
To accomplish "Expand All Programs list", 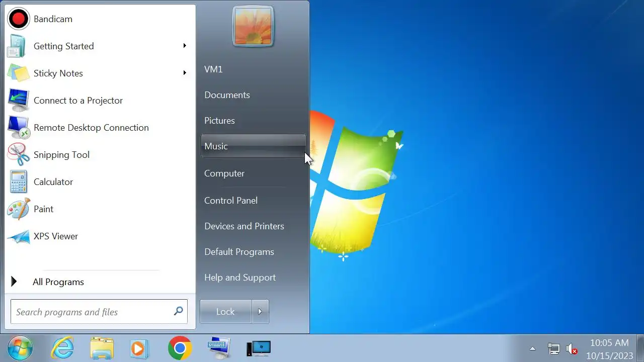I will (x=100, y=282).
